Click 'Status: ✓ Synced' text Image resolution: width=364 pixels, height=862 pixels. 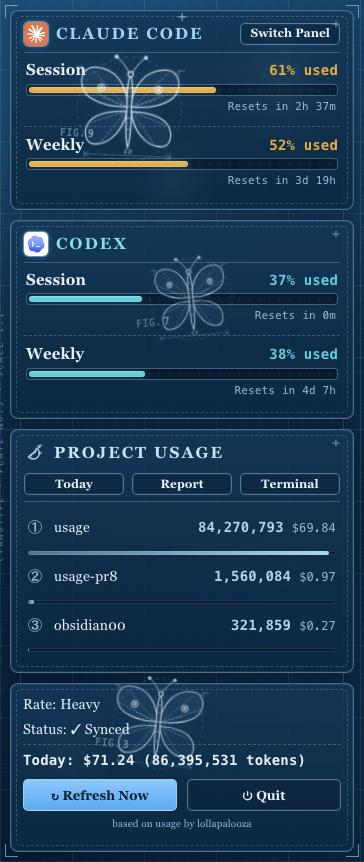click(76, 730)
